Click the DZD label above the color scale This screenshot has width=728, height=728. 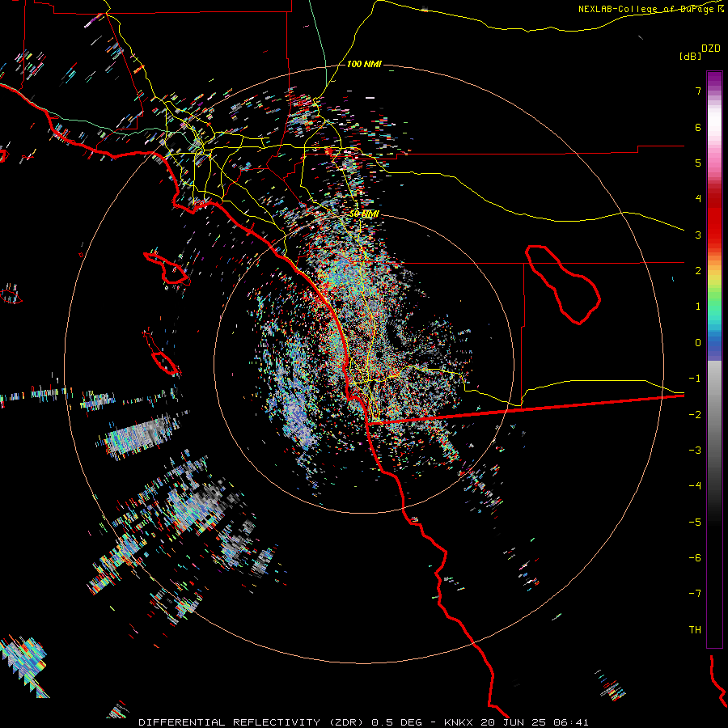click(710, 49)
